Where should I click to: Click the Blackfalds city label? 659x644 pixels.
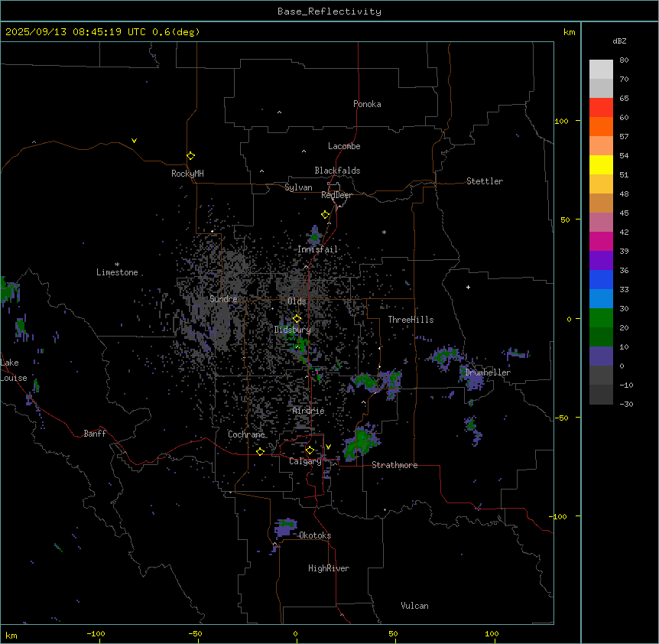337,171
